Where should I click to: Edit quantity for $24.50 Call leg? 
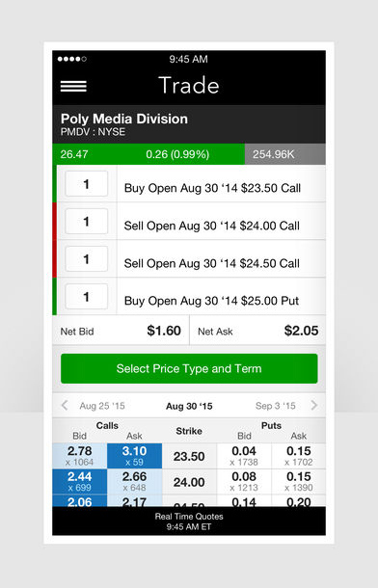(86, 258)
